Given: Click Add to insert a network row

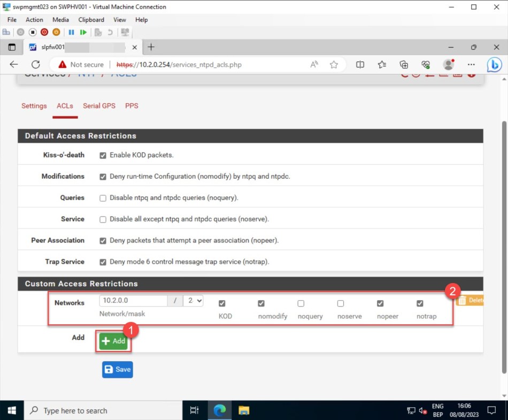Looking at the screenshot, I should tap(113, 340).
